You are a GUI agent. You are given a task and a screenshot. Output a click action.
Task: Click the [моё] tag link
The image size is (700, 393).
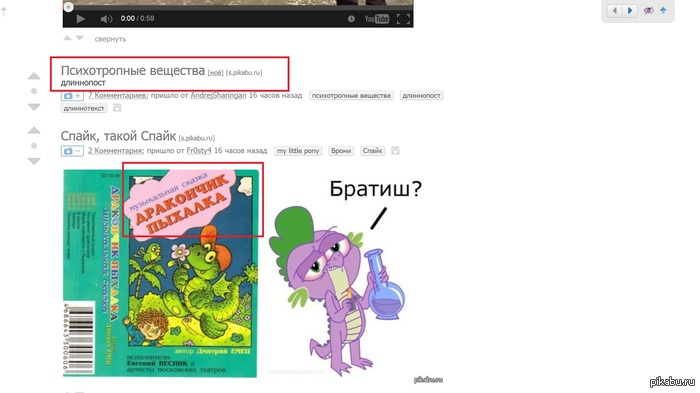(x=216, y=72)
